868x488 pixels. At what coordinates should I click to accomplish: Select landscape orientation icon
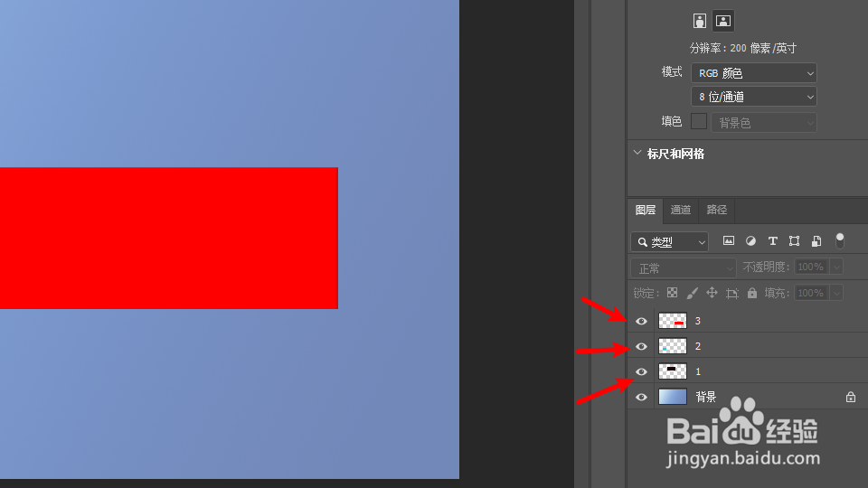click(723, 21)
